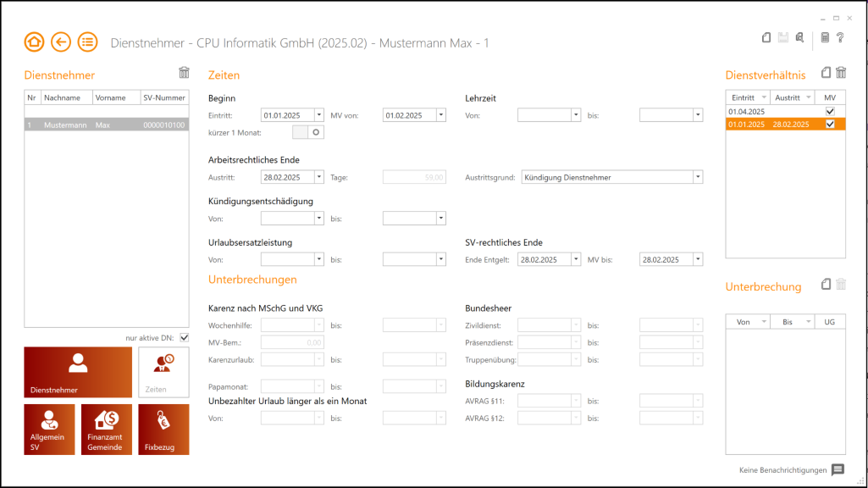Toggle MV checkbox for 01.01.2025 entry
Viewport: 868px width, 488px height.
830,124
